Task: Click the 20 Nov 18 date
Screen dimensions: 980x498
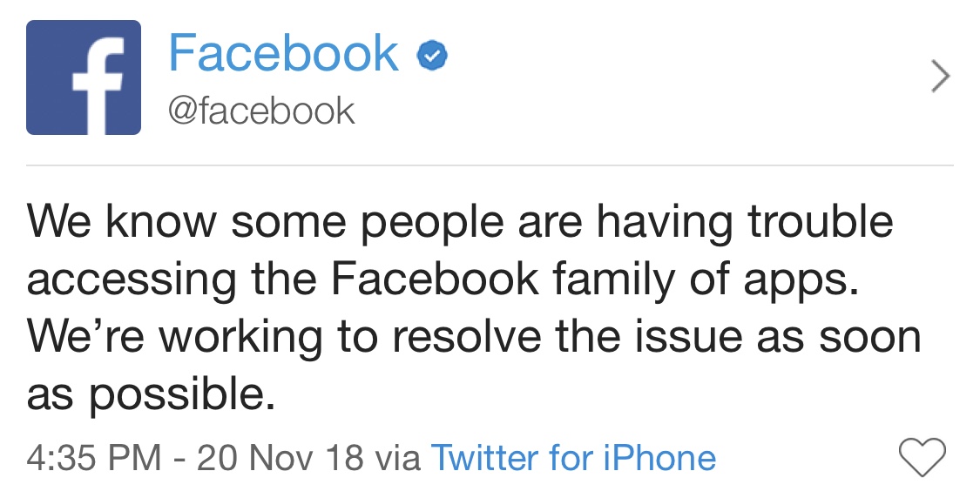Action: click(280, 458)
